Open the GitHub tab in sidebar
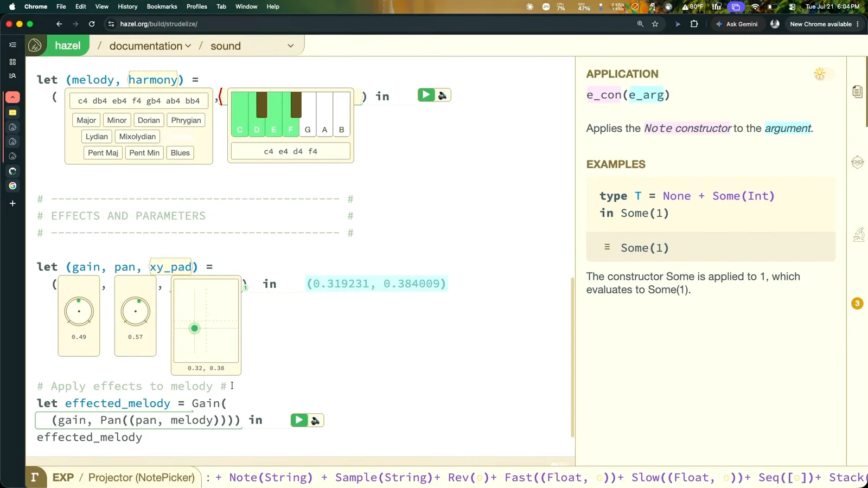This screenshot has height=488, width=868. pyautogui.click(x=12, y=171)
